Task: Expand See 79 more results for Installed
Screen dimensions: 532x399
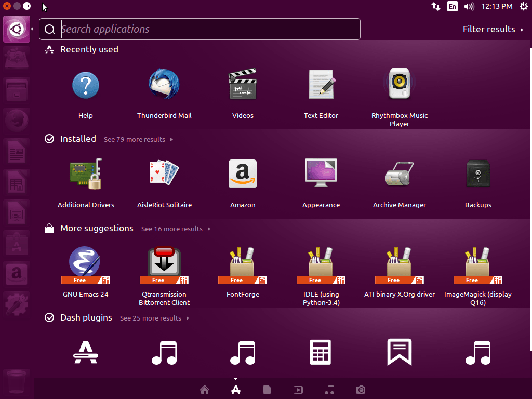Action: (138, 139)
